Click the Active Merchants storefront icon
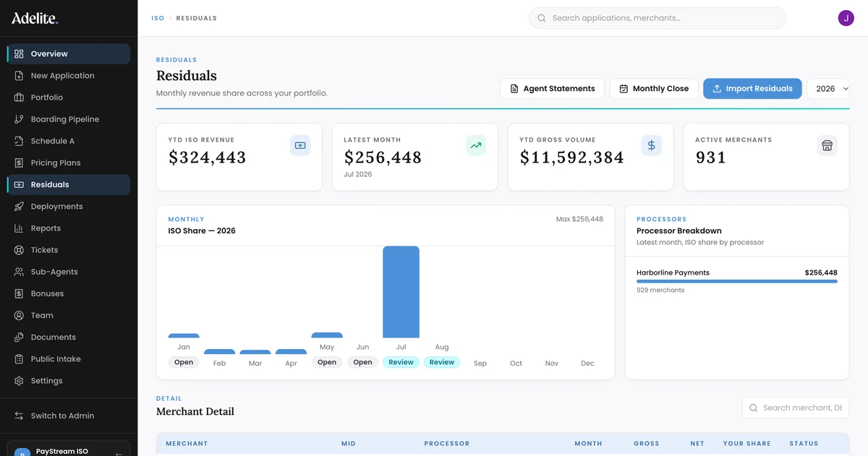Screen dimensions: 868x456 pos(827,145)
